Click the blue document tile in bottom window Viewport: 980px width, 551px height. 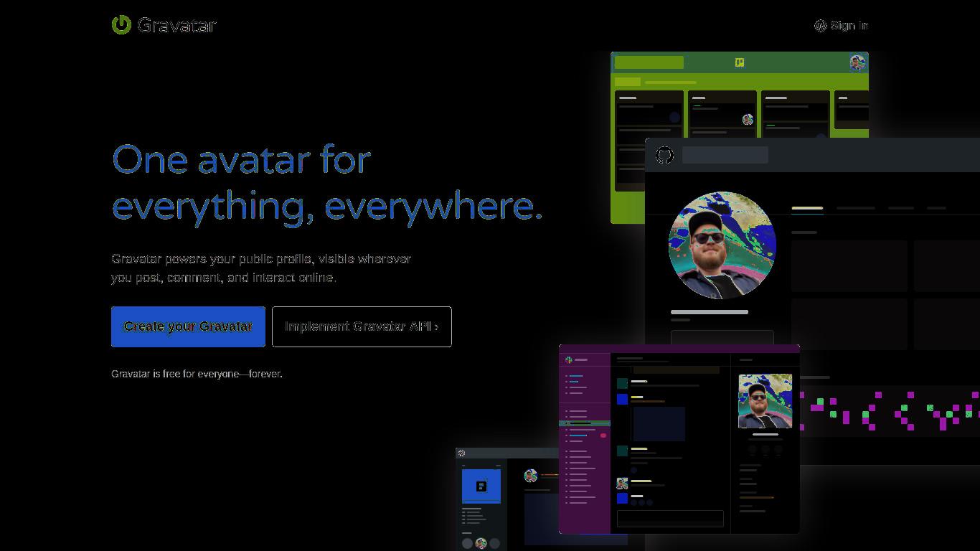coord(481,486)
